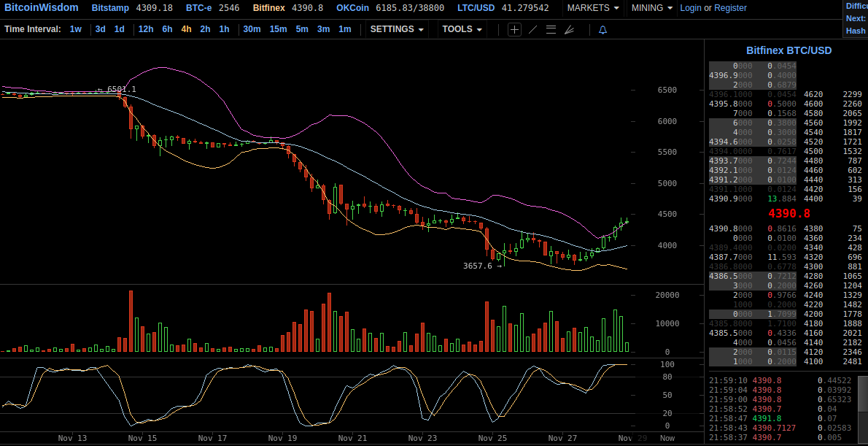
Task: Open the TOOLS dropdown
Action: click(462, 29)
